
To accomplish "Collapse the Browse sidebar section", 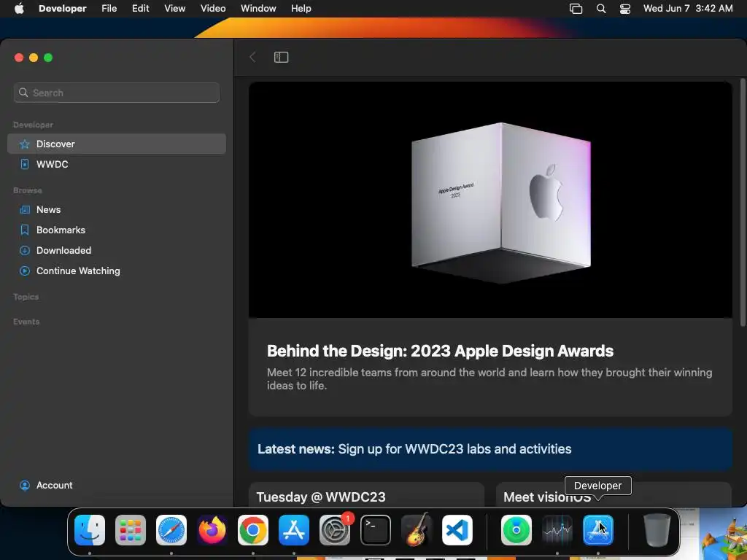I will [28, 190].
